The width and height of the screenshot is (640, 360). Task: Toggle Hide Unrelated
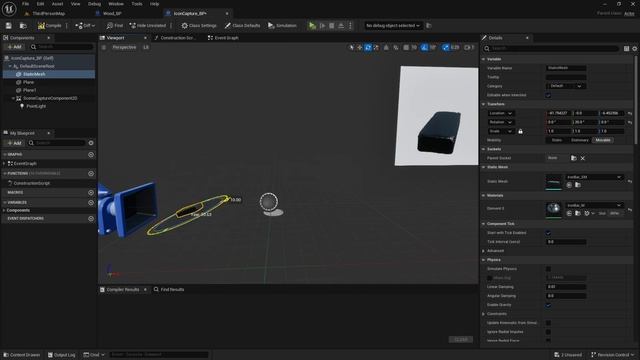pos(147,26)
